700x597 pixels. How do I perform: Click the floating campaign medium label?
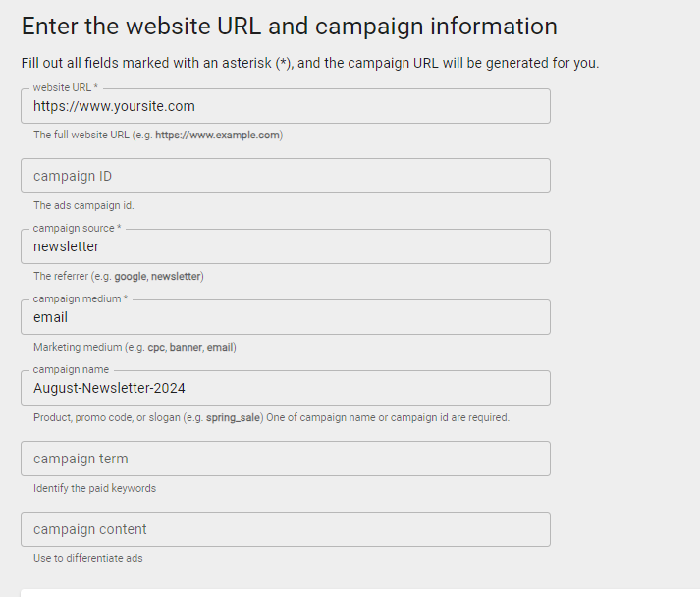point(81,299)
